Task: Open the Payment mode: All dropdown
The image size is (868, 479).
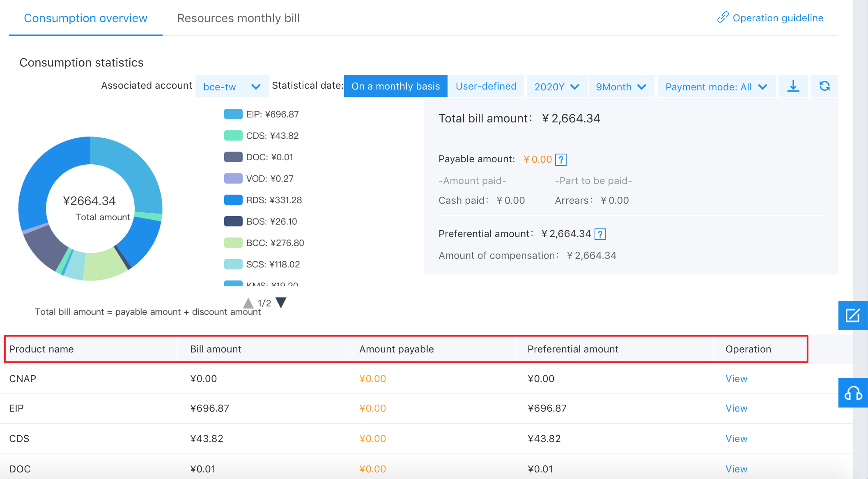Action: 716,86
